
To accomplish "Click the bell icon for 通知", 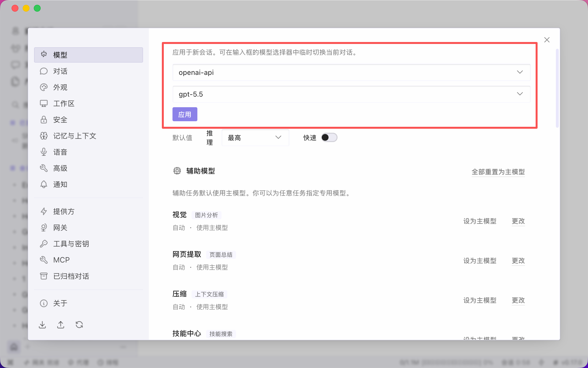I will click(x=44, y=184).
